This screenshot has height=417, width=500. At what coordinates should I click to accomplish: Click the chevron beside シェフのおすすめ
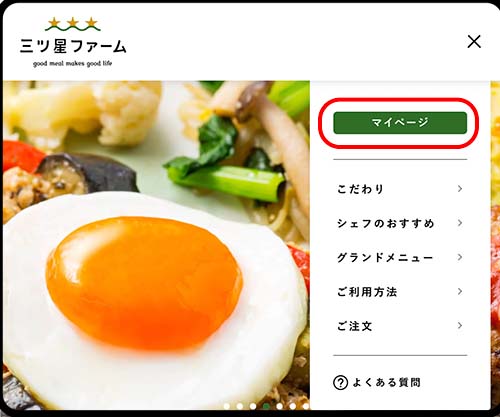pos(460,223)
